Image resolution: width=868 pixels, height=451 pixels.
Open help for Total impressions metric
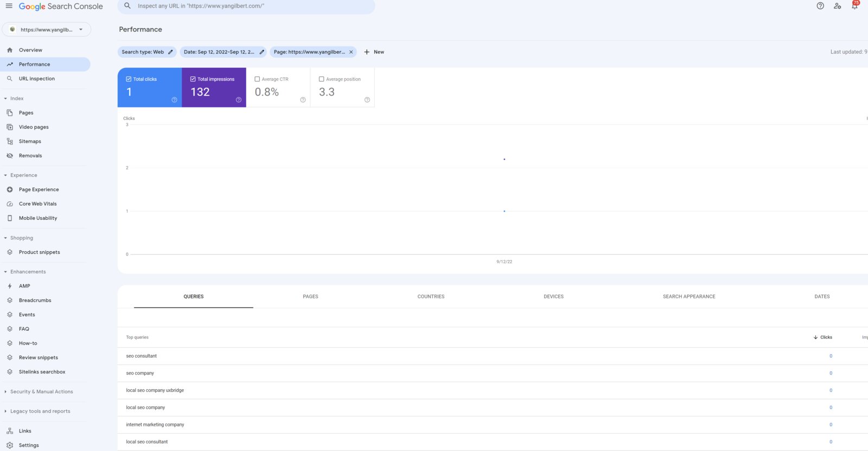(x=239, y=100)
